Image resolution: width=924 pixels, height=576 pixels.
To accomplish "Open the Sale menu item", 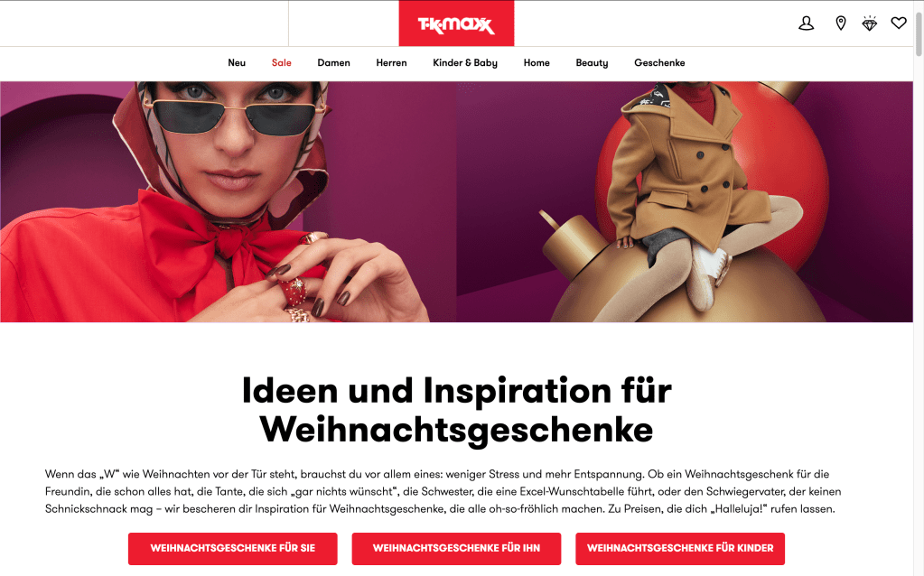I will [x=282, y=63].
